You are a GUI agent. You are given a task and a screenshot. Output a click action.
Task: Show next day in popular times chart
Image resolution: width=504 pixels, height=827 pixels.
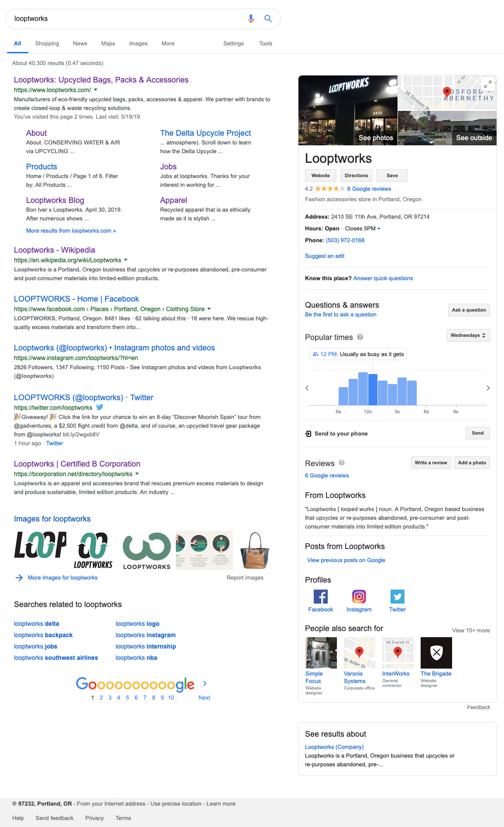(x=488, y=388)
